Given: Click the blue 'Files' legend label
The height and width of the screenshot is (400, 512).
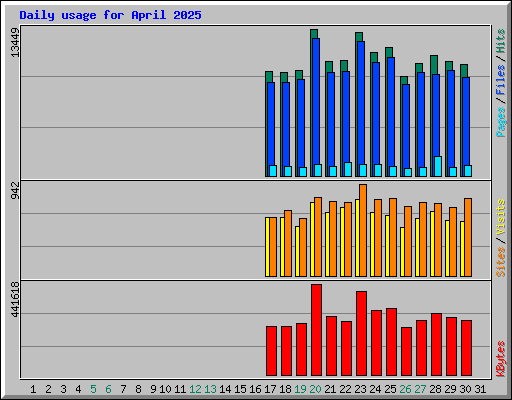Looking at the screenshot, I should coord(501,80).
